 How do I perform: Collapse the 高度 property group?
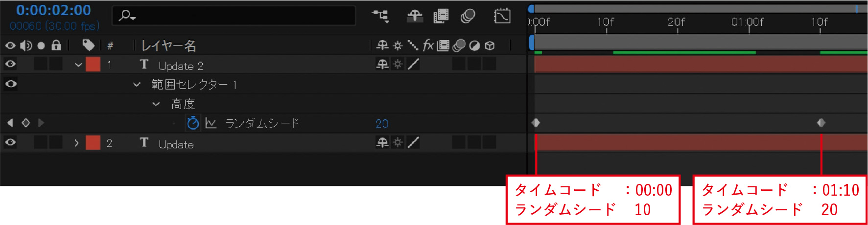click(156, 104)
